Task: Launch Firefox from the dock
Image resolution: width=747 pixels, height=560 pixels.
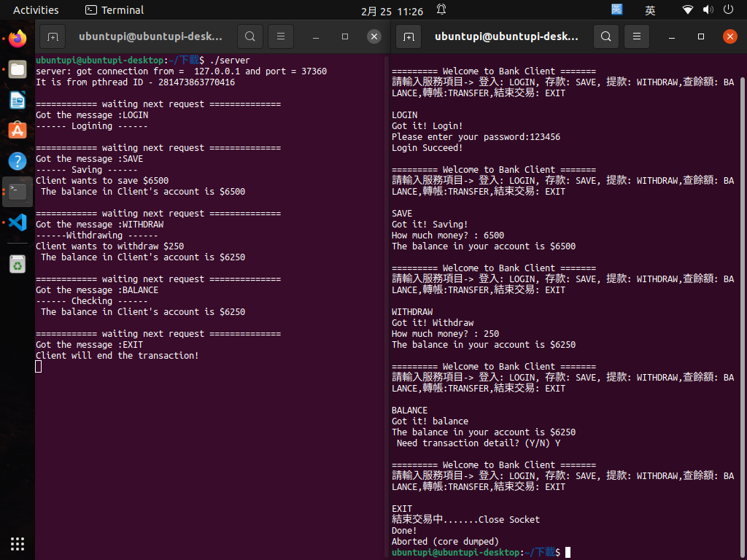Action: click(18, 39)
